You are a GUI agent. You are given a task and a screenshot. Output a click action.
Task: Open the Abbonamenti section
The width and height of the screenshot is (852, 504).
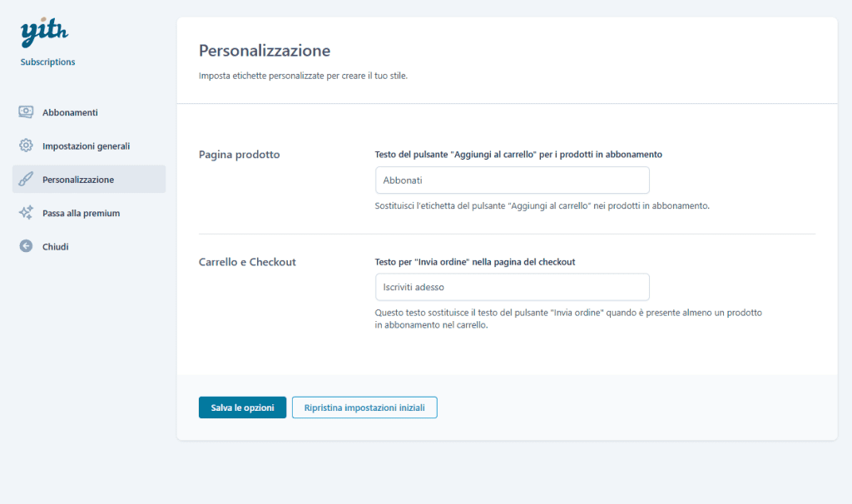click(x=71, y=111)
